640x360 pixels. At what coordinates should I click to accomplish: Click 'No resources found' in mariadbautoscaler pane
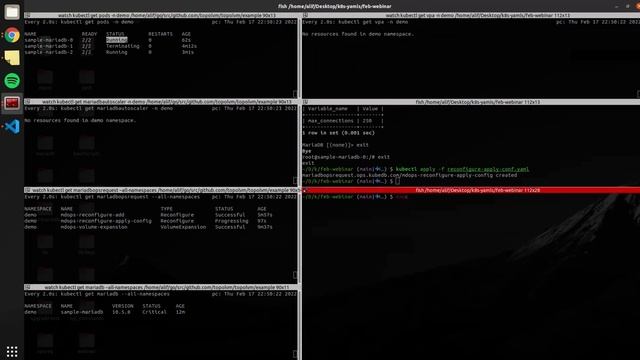tap(80, 120)
